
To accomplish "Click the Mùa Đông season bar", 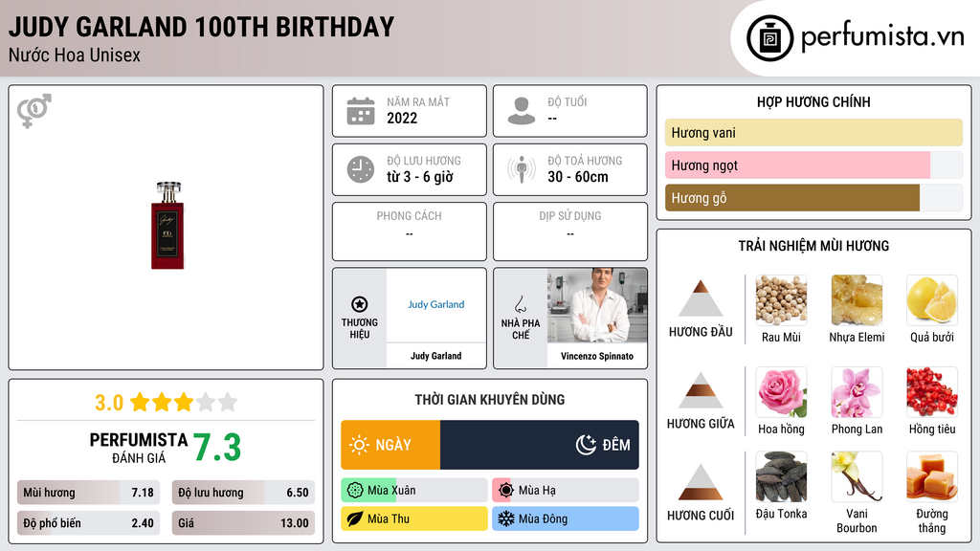I will click(566, 519).
